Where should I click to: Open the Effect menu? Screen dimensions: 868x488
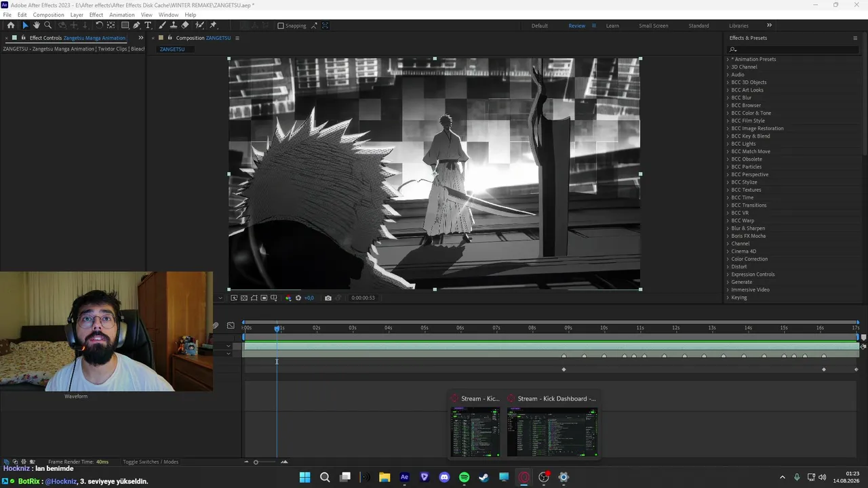[96, 15]
